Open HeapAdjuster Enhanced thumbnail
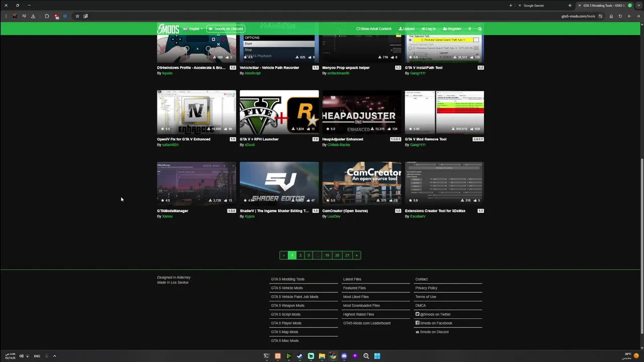 coord(362,112)
